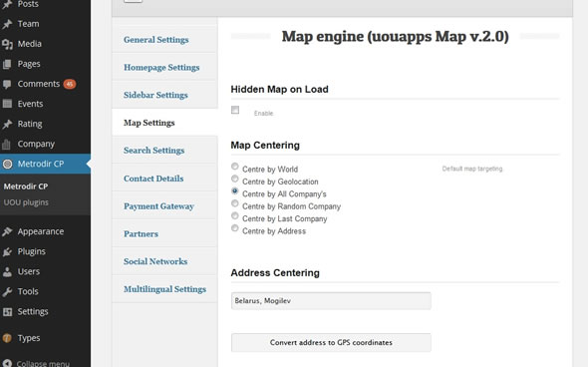Open the Metrodir CP submenu link
The image size is (588, 367).
26,186
